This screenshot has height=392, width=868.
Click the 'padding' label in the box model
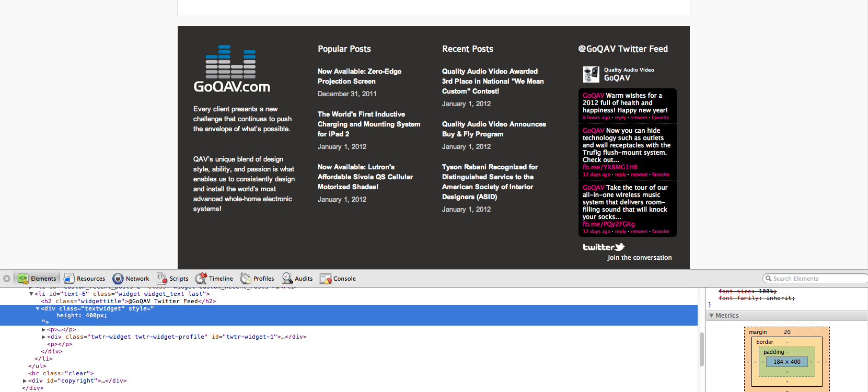pyautogui.click(x=773, y=352)
